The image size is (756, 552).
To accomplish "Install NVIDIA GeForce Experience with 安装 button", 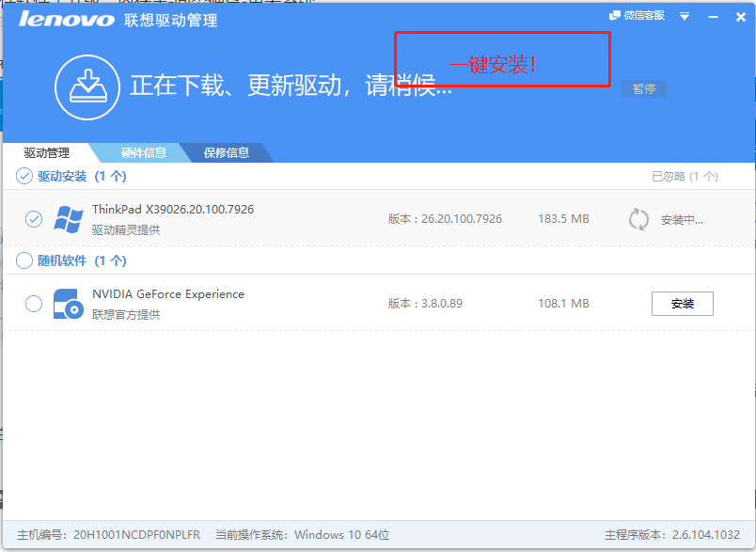I will (x=683, y=304).
